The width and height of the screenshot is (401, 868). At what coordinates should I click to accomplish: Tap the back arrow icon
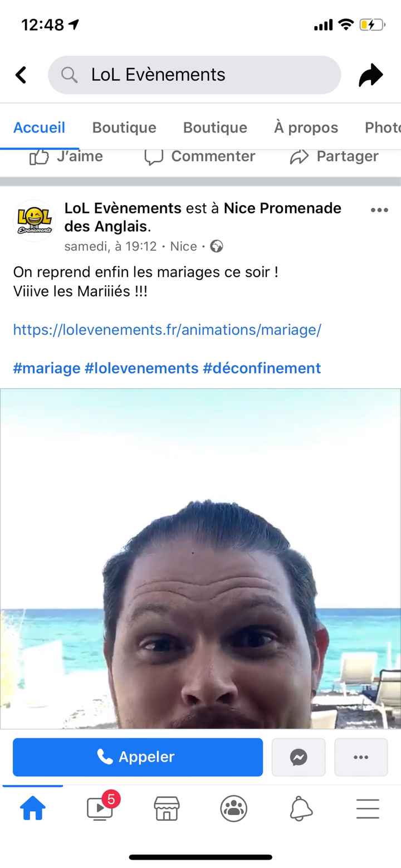(21, 75)
